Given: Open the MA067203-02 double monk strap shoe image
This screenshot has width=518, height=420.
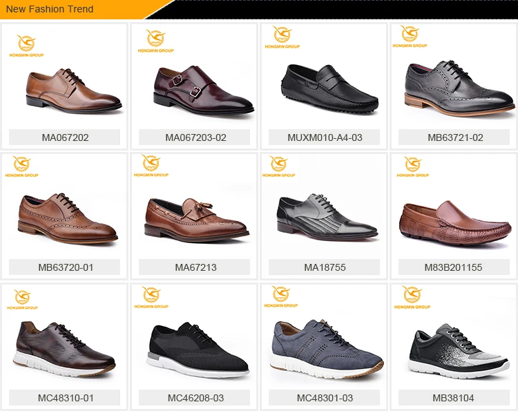Looking at the screenshot, I should click(x=203, y=90).
